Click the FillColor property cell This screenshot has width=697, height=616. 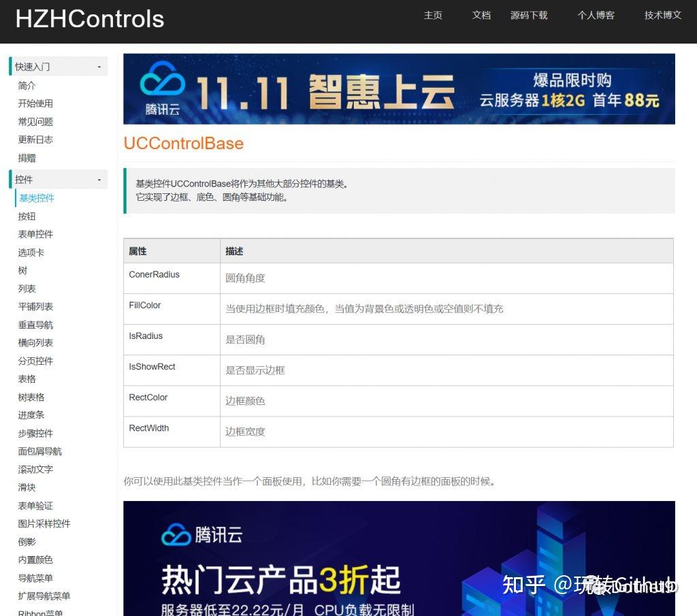tap(172, 309)
